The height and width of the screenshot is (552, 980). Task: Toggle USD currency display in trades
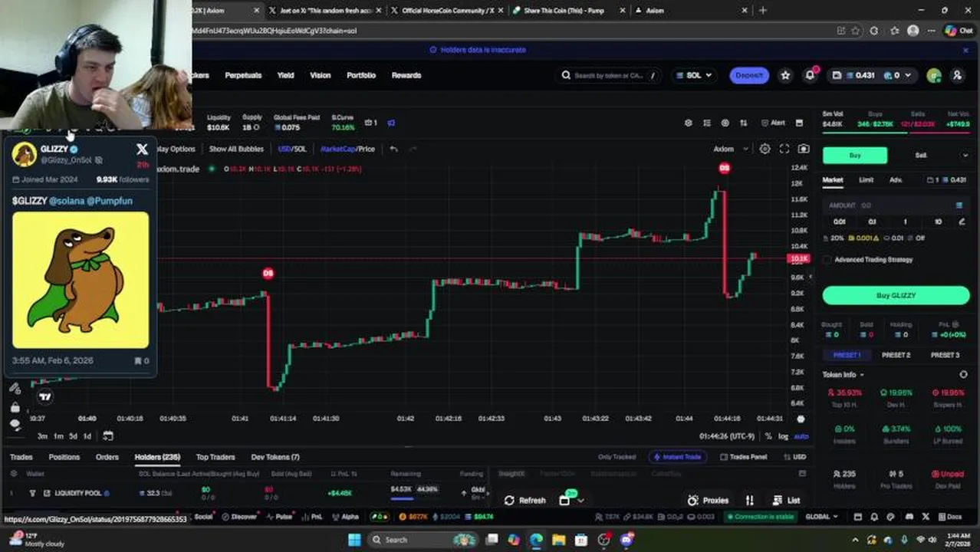tap(794, 457)
